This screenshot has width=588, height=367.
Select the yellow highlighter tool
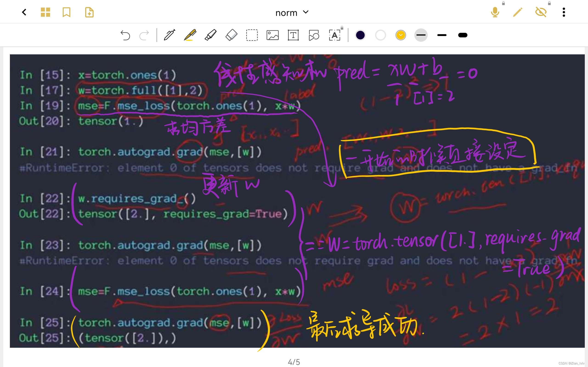click(190, 35)
